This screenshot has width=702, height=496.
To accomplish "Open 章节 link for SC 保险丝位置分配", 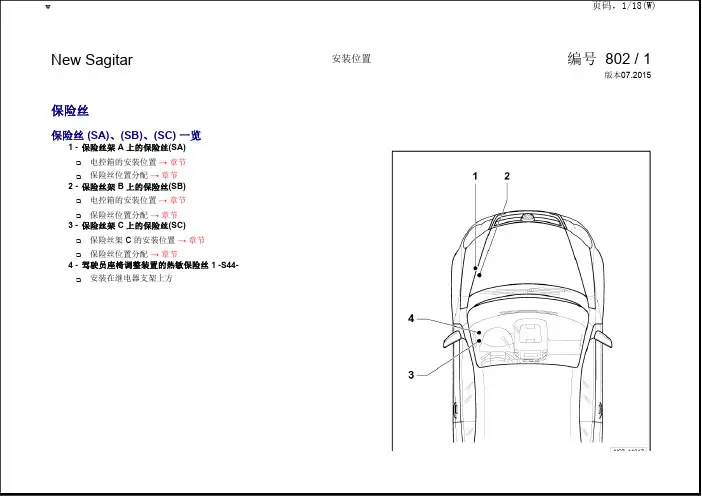I will [169, 254].
